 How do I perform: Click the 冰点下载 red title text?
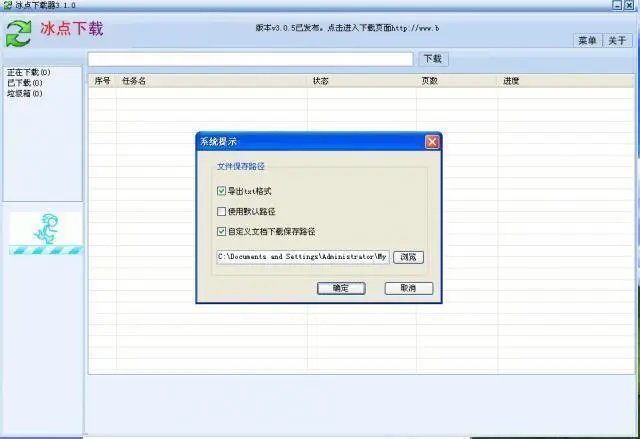click(x=72, y=29)
